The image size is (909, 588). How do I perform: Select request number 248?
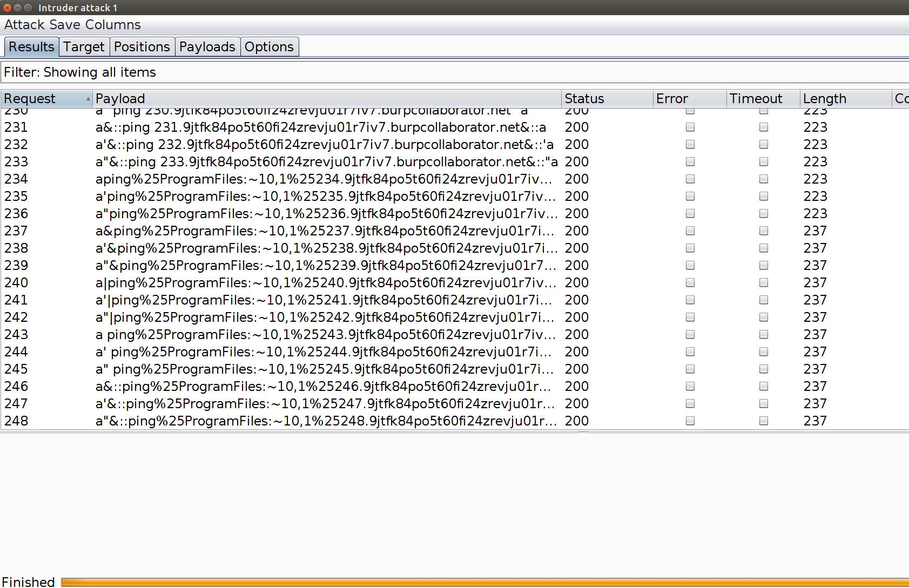pyautogui.click(x=16, y=421)
